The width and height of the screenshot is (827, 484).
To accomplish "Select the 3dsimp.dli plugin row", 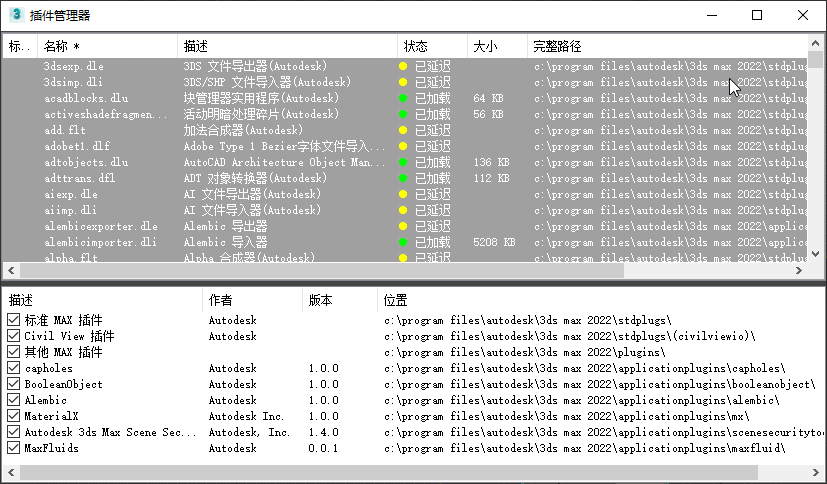I will pos(405,82).
